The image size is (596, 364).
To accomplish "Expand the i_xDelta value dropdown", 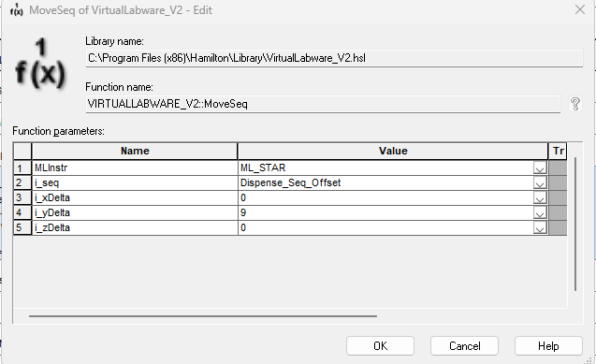I will tap(540, 198).
